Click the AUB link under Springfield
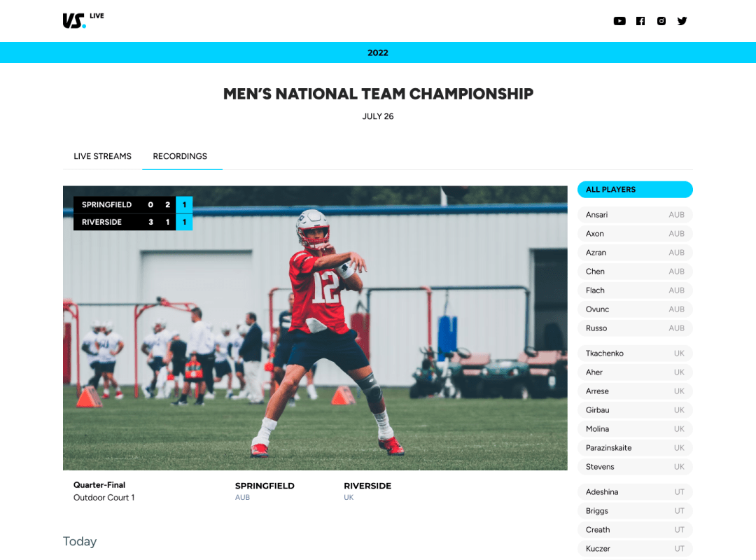Image resolution: width=756 pixels, height=560 pixels. (x=242, y=497)
